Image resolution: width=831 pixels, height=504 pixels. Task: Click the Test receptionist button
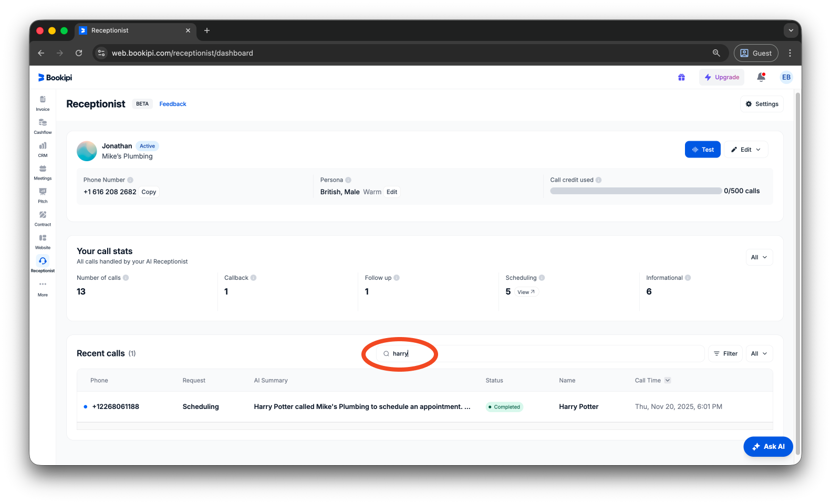702,150
